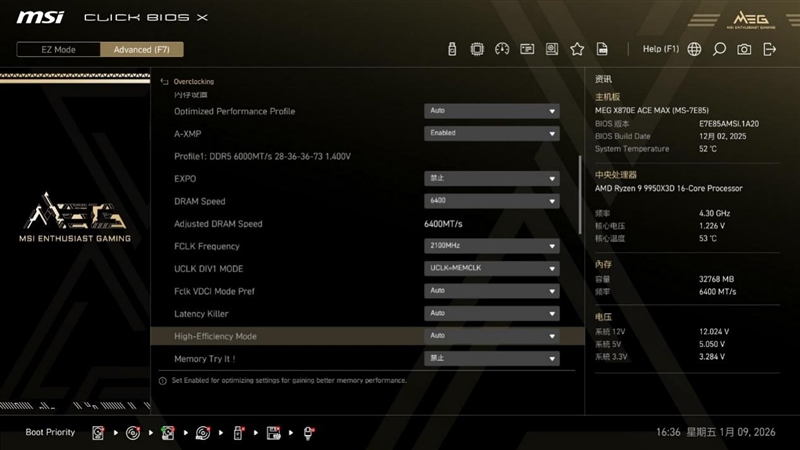Click the 16:36 date and time display
The width and height of the screenshot is (800, 450).
715,432
